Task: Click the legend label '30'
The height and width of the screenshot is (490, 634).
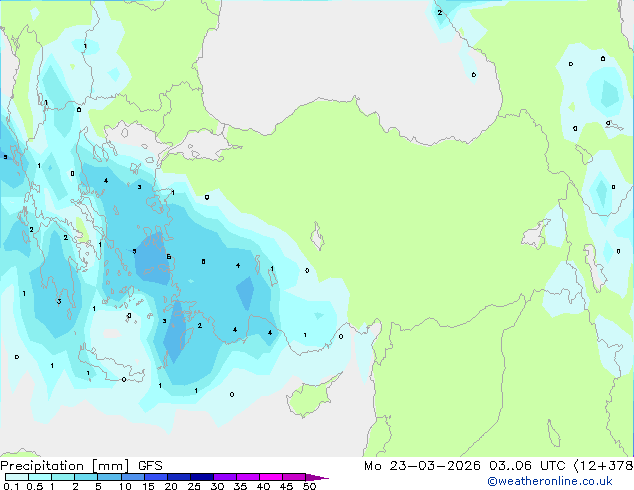Action: tap(217, 486)
